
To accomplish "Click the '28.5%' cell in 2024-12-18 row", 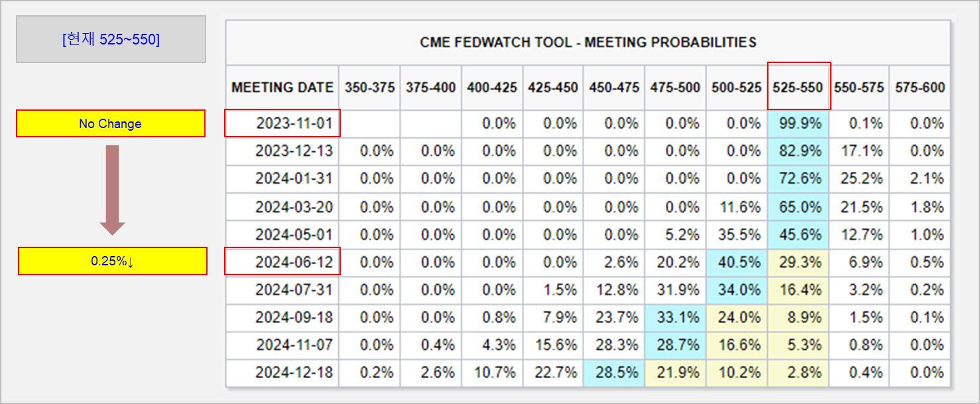I will pyautogui.click(x=614, y=373).
